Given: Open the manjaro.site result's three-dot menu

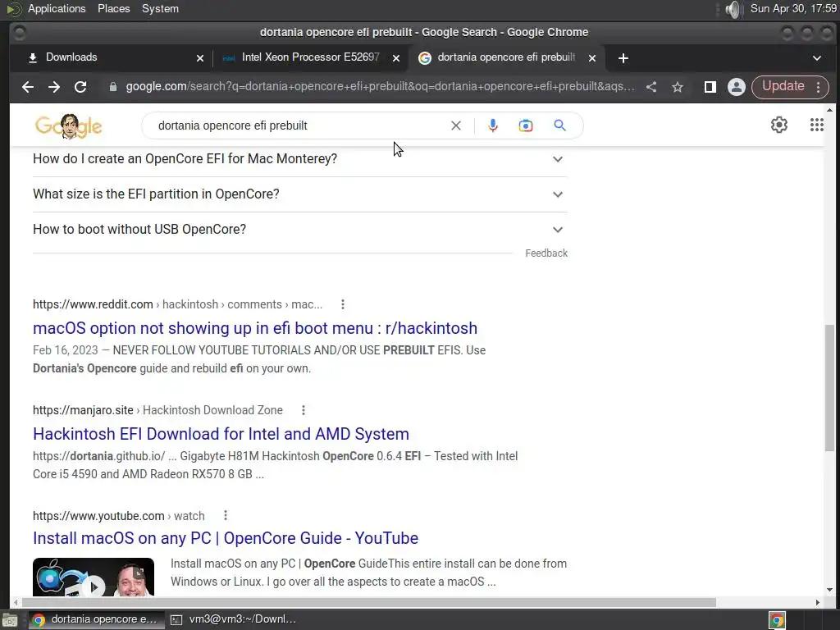Looking at the screenshot, I should click(304, 410).
